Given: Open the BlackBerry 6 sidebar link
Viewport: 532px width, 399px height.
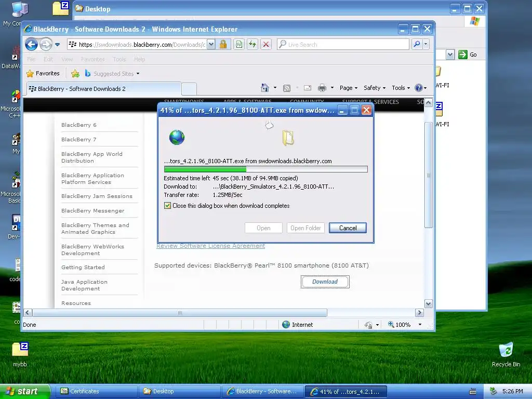Looking at the screenshot, I should (x=79, y=125).
